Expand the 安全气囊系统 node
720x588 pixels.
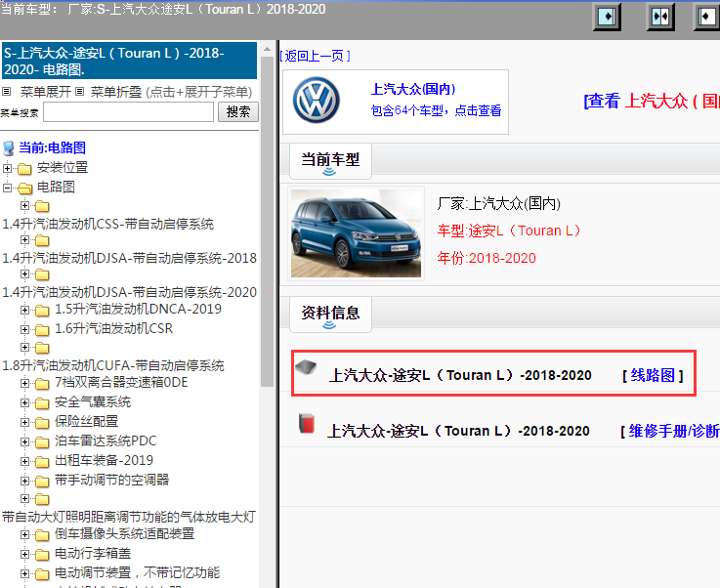[24, 403]
